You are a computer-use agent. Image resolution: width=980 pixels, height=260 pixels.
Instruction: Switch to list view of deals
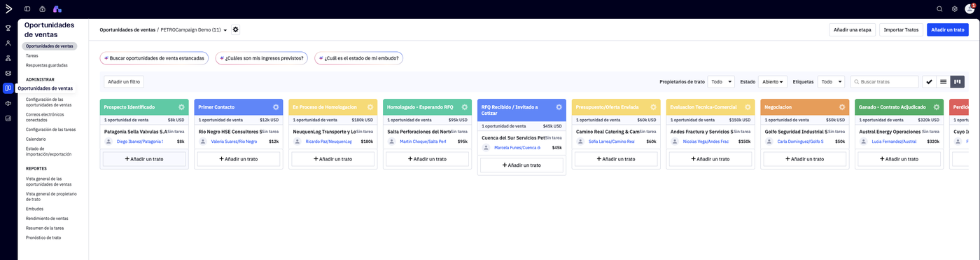click(943, 82)
